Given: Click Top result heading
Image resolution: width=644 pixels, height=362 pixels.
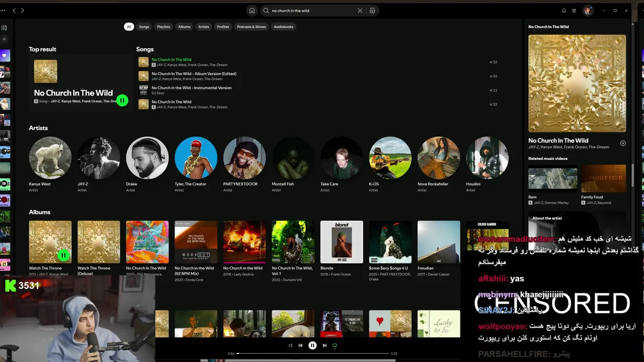Looking at the screenshot, I should point(42,49).
